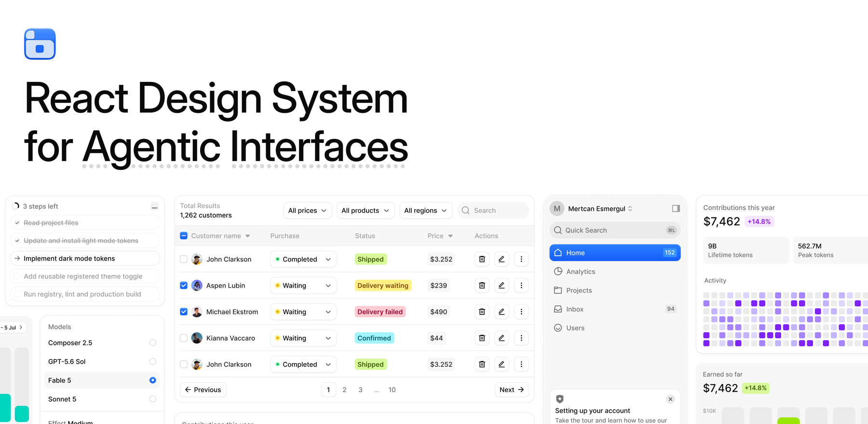Open Inbox in the sidebar
This screenshot has width=868, height=424.
(615, 309)
